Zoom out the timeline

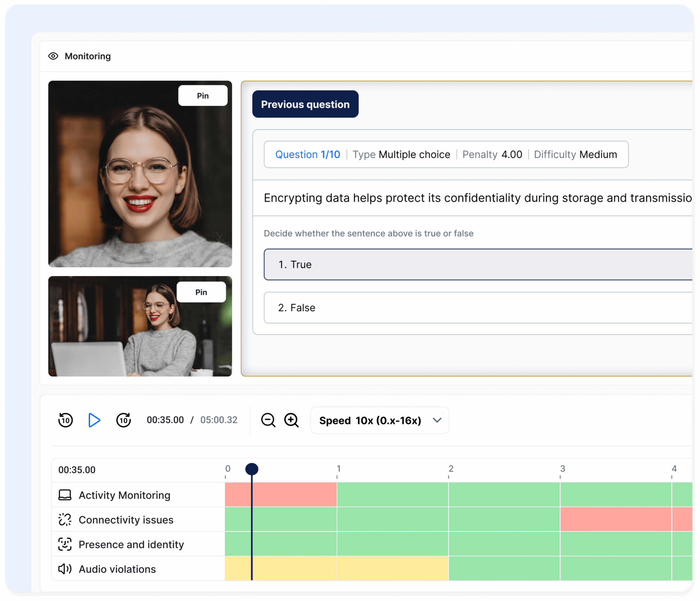coord(268,420)
